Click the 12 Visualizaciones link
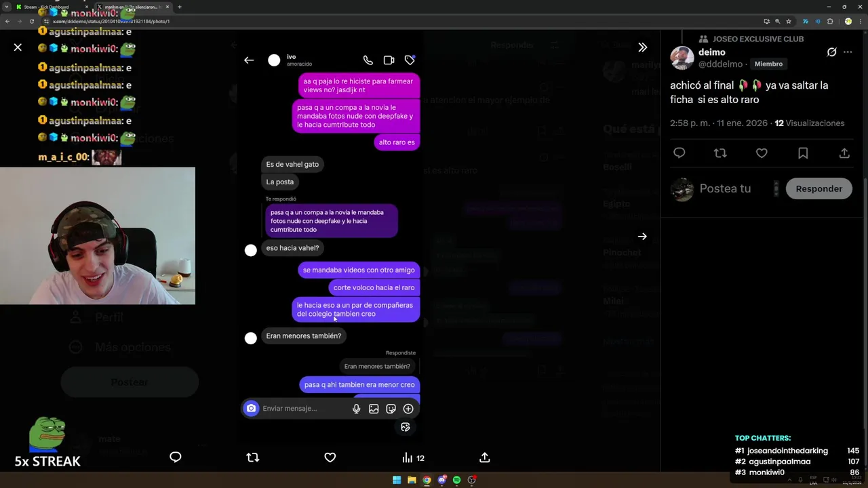This screenshot has width=868, height=488. coord(809,123)
